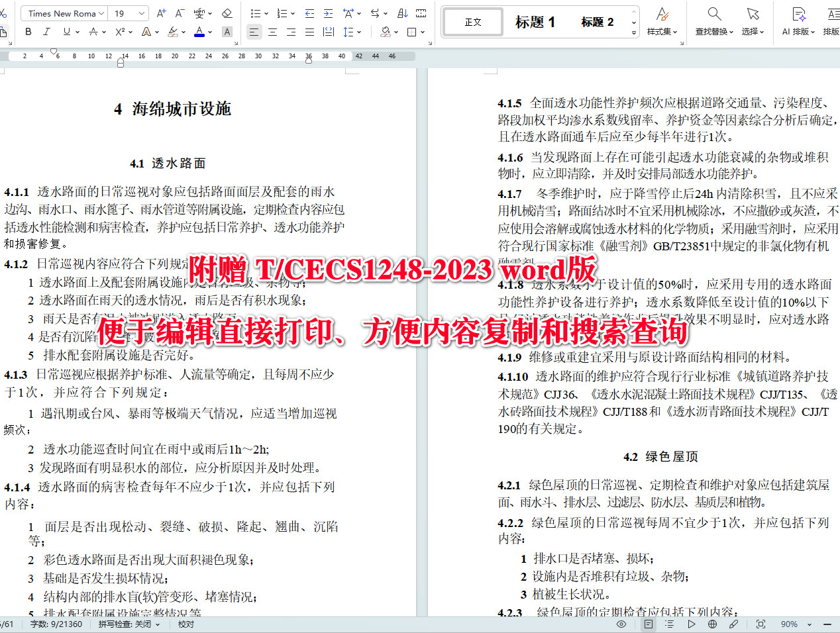Click the phonetic guide (wén) icon
The width and height of the screenshot is (840, 633).
[199, 13]
